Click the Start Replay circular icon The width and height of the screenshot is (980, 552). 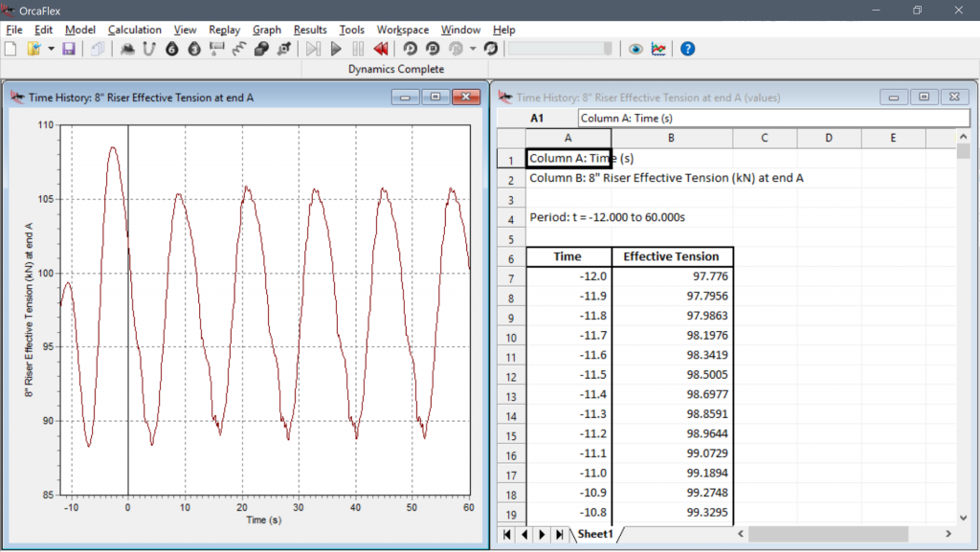coord(410,49)
